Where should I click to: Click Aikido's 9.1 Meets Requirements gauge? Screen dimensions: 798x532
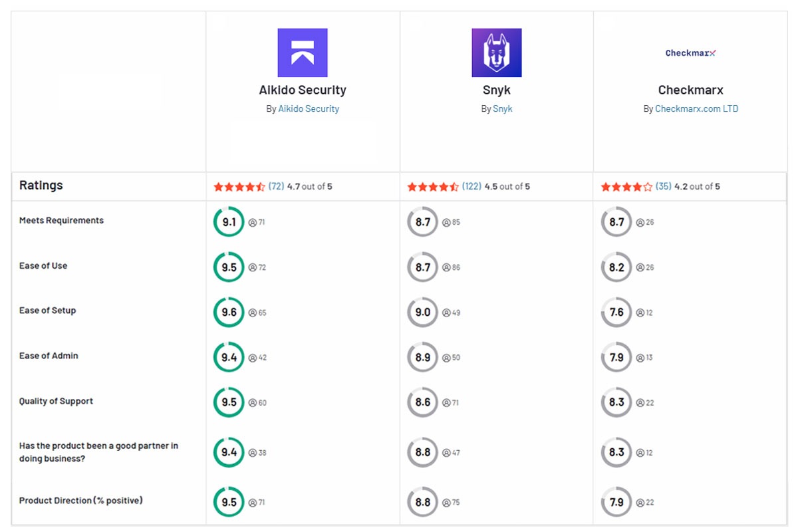(229, 222)
